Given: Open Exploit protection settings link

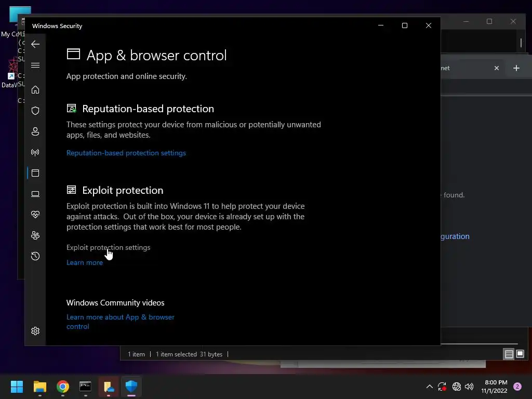Looking at the screenshot, I should click(x=108, y=247).
